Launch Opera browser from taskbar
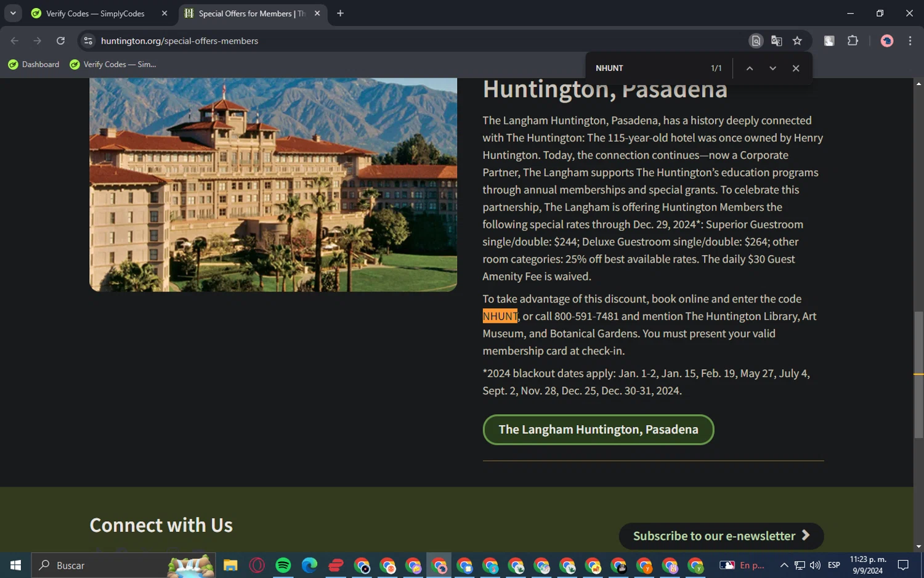Screen dimensions: 924x578 click(x=257, y=565)
